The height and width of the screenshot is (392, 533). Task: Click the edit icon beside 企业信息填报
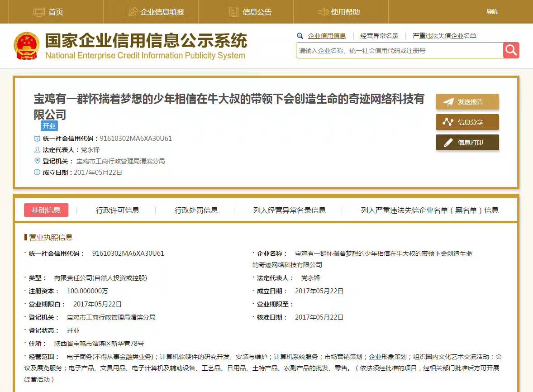click(133, 12)
